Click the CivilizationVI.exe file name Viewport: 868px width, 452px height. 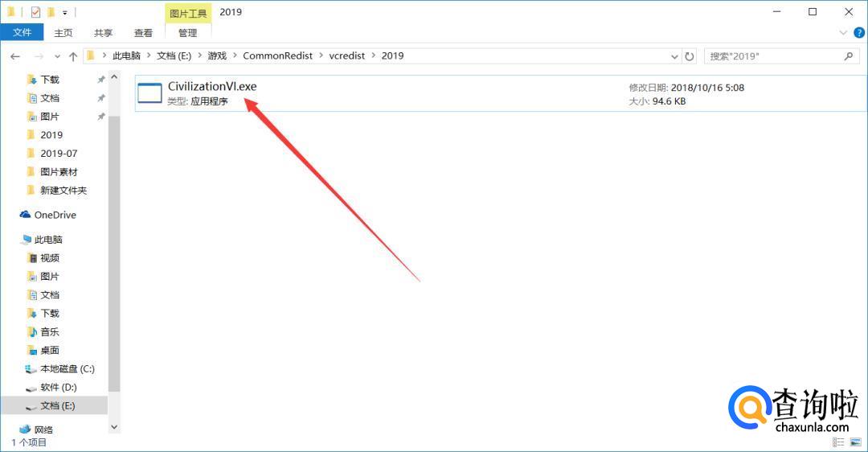[x=212, y=86]
